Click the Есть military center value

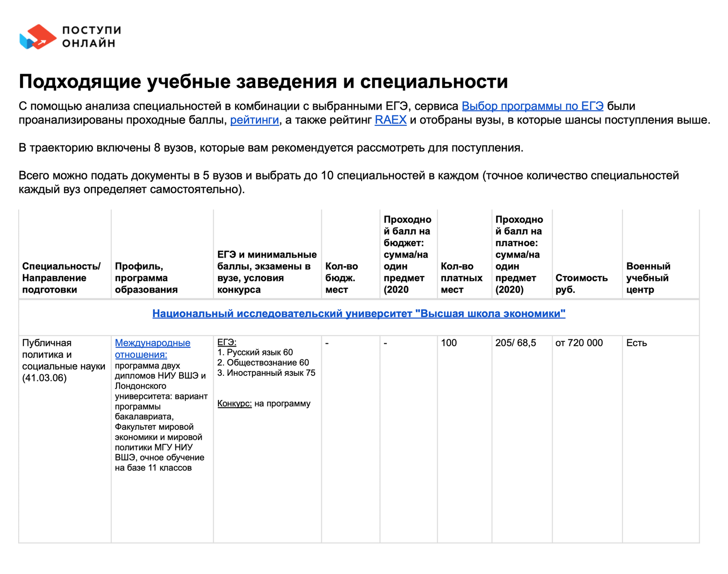(x=637, y=343)
